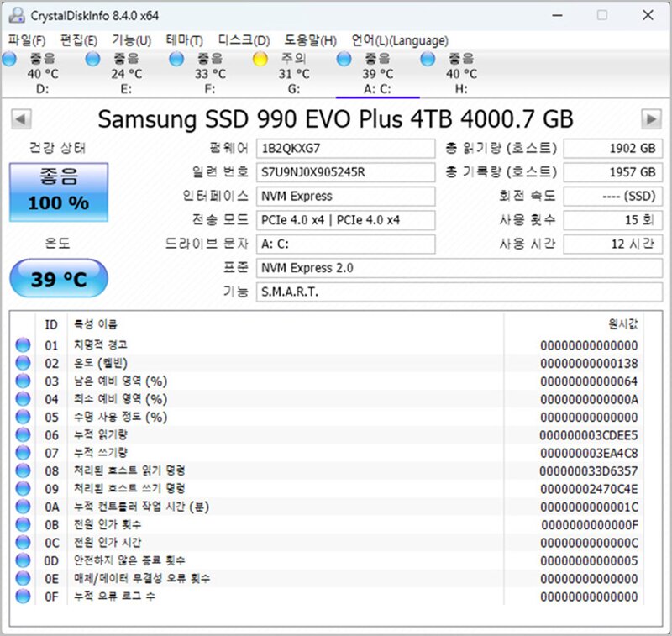This screenshot has height=636, width=672.
Task: Click the 건강 상태 label
Action: coord(57,148)
